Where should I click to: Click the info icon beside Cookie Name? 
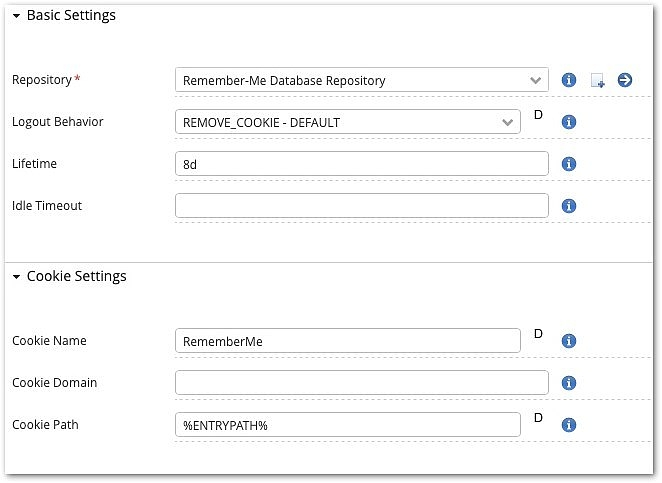pos(569,341)
